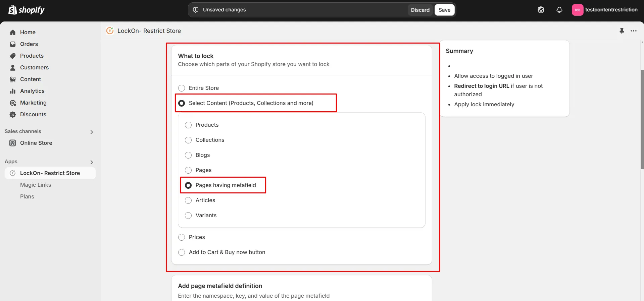Open LockOn- Restrict Store in sidebar
The width and height of the screenshot is (644, 301).
pyautogui.click(x=50, y=173)
